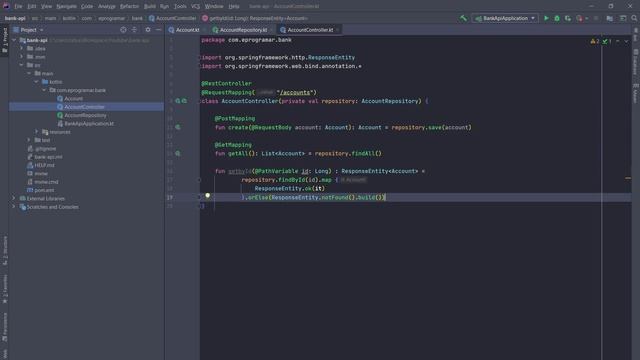Click the Debug bug icon
Screen dimensions: 640x360
point(557,18)
